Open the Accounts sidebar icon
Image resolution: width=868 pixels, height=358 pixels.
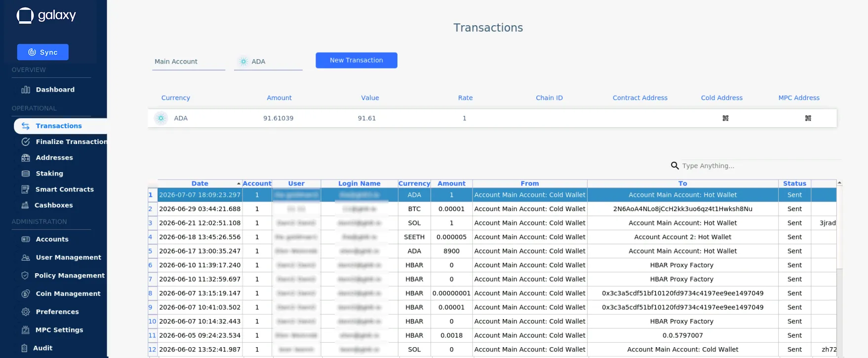point(26,239)
